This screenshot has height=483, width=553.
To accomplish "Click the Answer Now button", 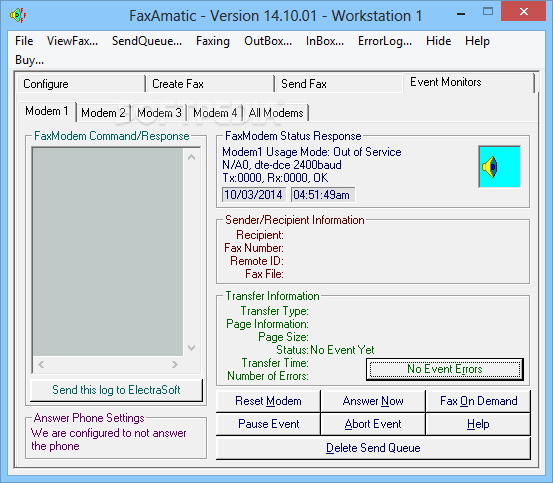I will coord(373,401).
